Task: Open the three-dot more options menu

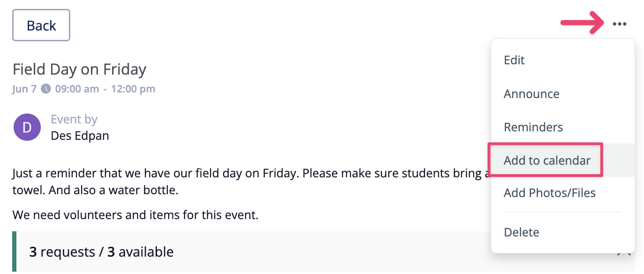Action: pos(619,24)
